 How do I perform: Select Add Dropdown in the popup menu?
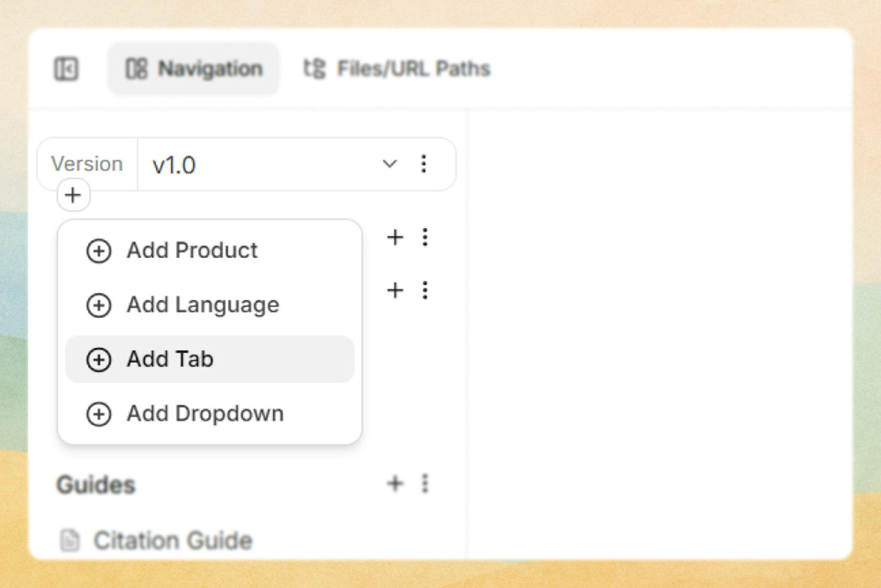pyautogui.click(x=205, y=414)
